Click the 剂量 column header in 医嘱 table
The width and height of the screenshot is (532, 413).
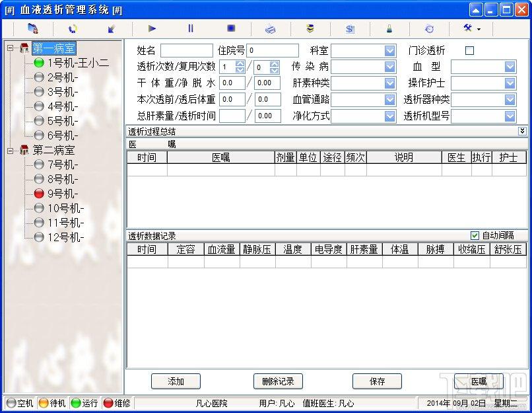(286, 157)
